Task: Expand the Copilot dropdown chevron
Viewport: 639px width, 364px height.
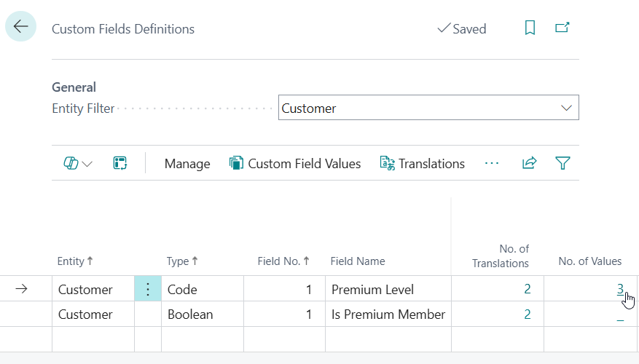Action: (87, 165)
